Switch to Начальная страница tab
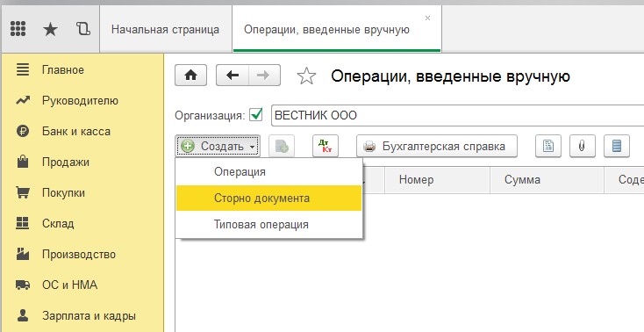644x332 pixels. [x=166, y=30]
